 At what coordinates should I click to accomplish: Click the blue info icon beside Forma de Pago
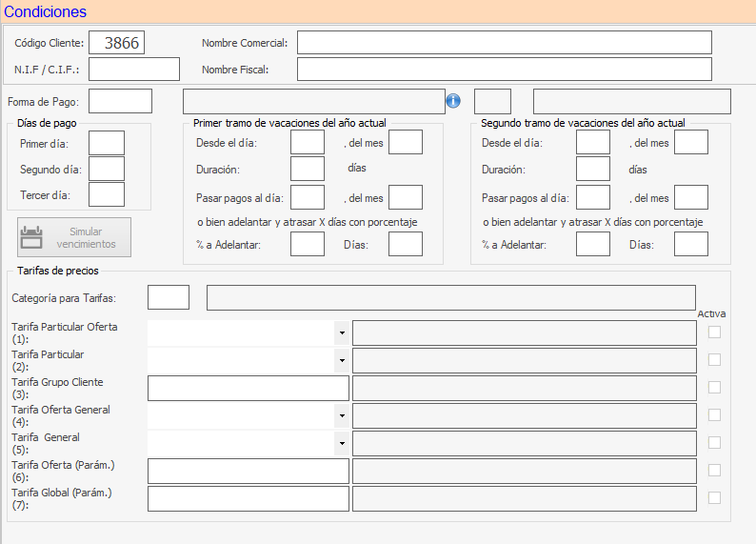(453, 101)
